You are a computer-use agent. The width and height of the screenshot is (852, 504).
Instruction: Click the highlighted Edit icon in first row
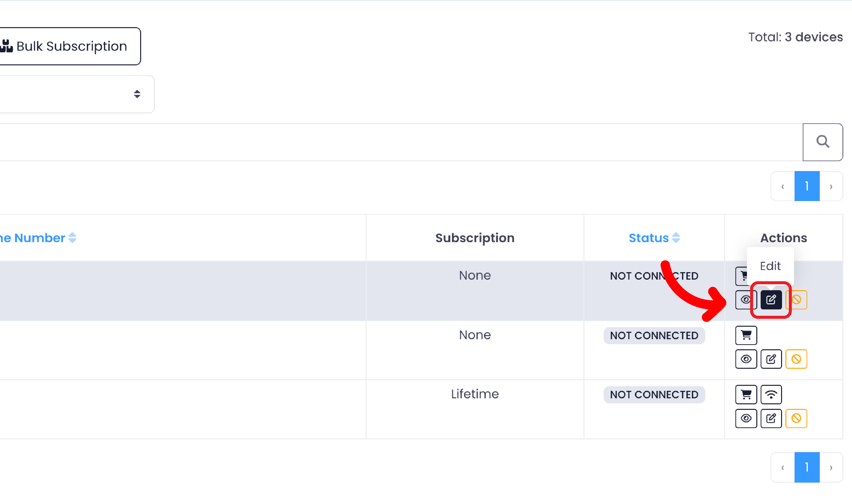pyautogui.click(x=771, y=300)
